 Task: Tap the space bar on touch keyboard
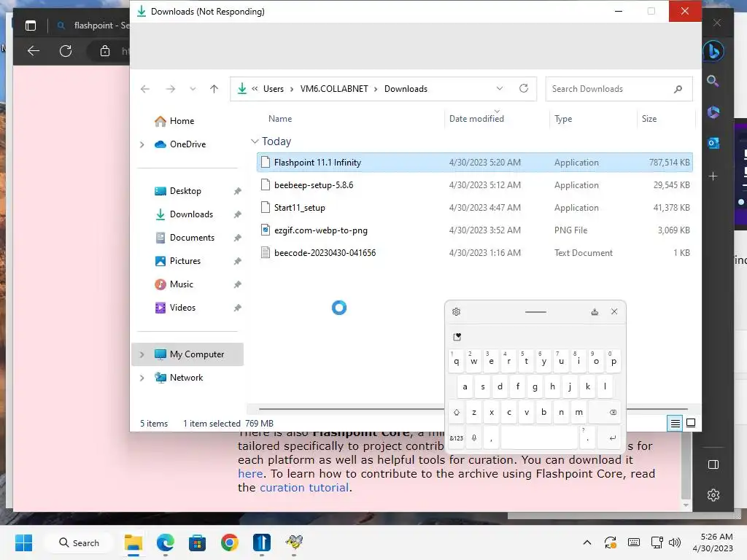point(539,438)
